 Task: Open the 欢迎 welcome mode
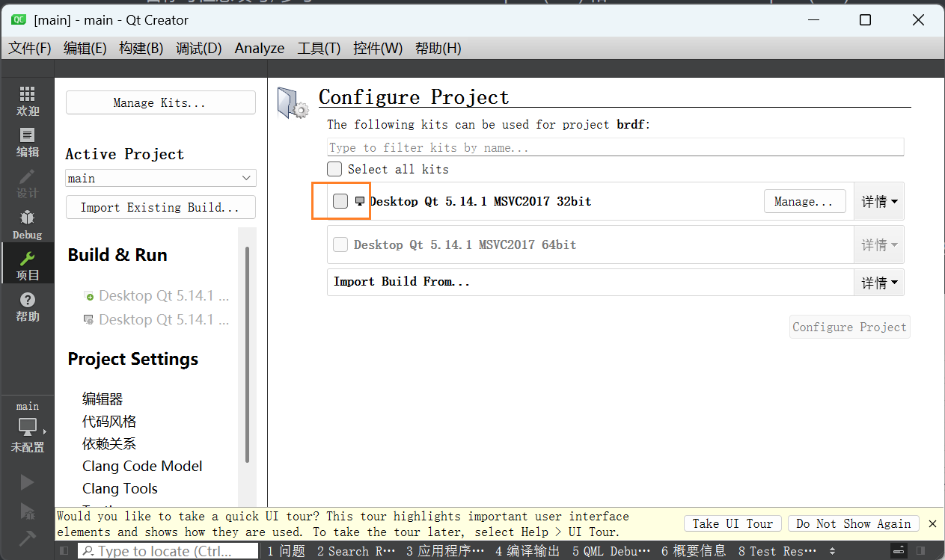pos(28,100)
